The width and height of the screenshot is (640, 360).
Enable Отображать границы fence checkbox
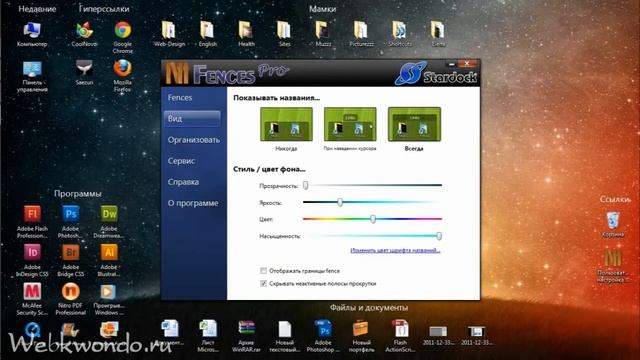coord(263,271)
